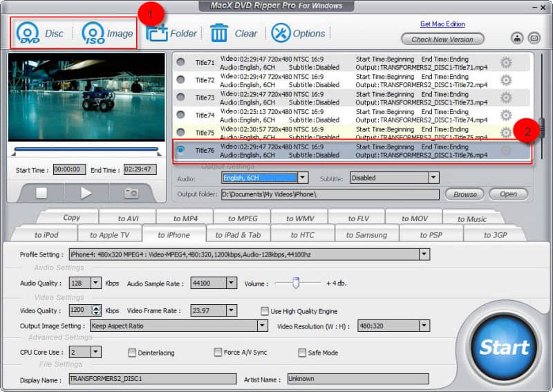The image size is (553, 392).
Task: Switch to the to FLV tab
Action: click(358, 218)
